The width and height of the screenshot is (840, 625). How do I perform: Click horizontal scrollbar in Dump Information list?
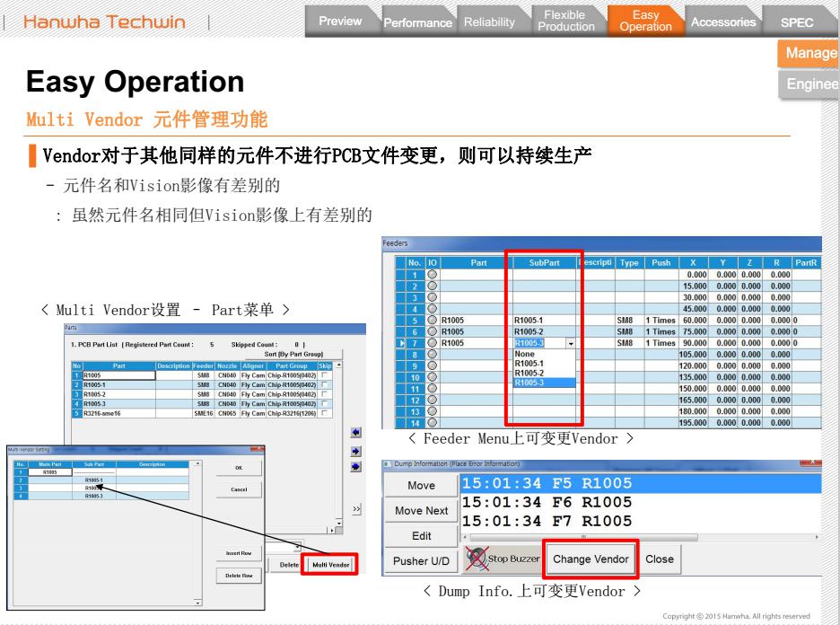pos(582,537)
